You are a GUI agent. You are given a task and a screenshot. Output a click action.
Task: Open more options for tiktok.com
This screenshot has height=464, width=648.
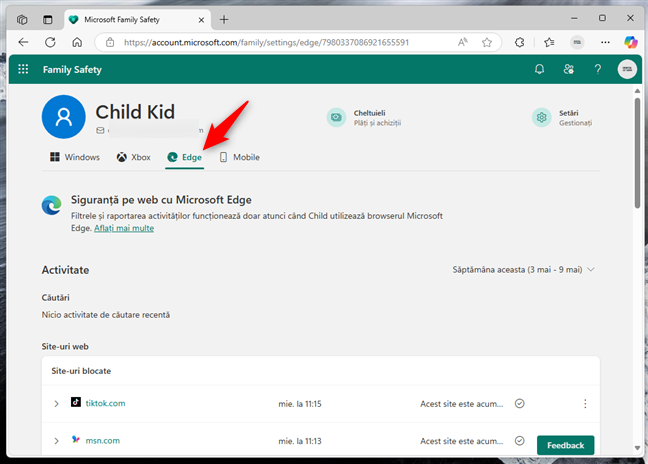[x=585, y=404]
